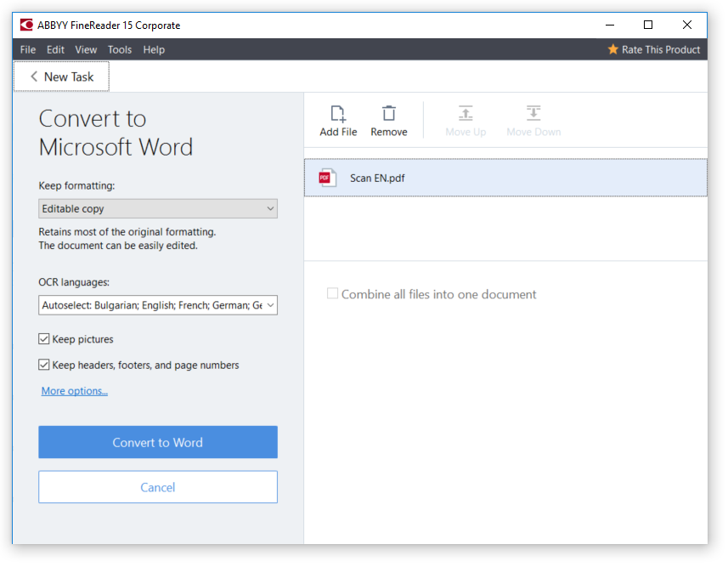728x567 pixels.
Task: Click the Rate This Product star
Action: pos(613,49)
